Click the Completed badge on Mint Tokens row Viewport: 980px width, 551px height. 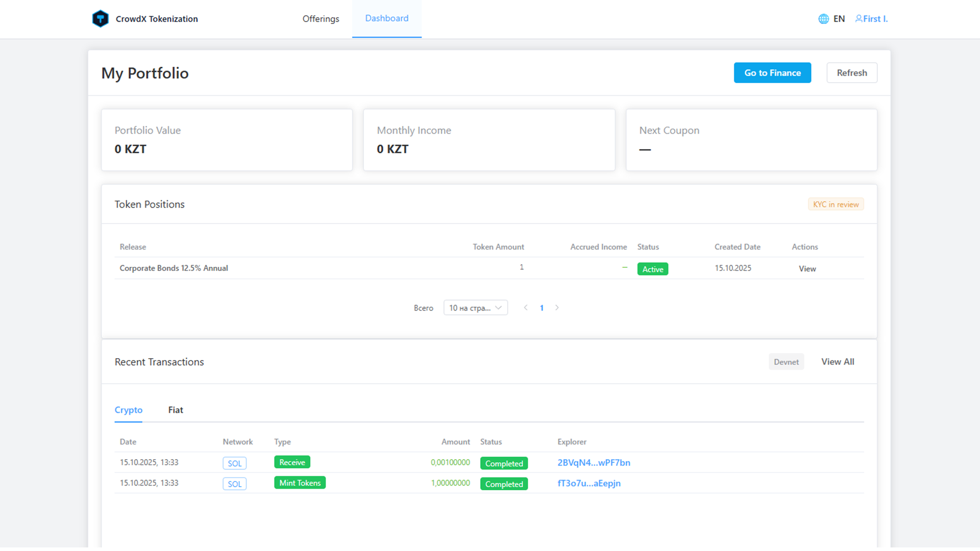[504, 484]
